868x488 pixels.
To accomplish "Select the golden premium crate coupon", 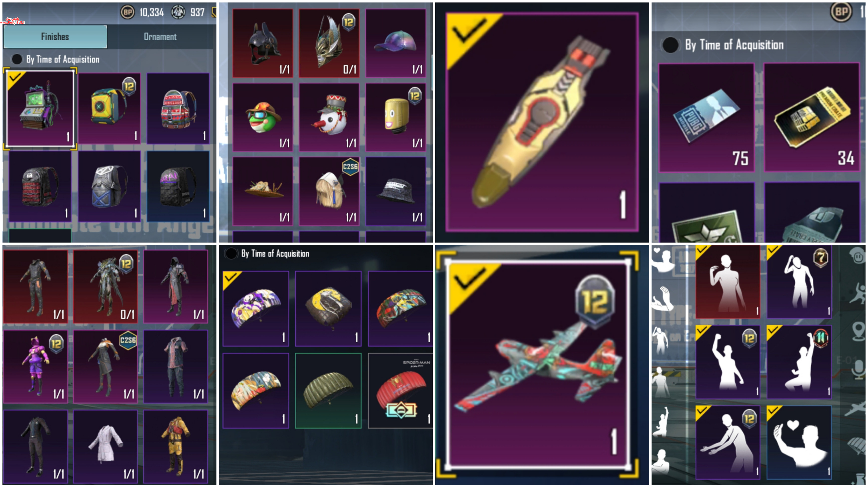I will (x=812, y=117).
